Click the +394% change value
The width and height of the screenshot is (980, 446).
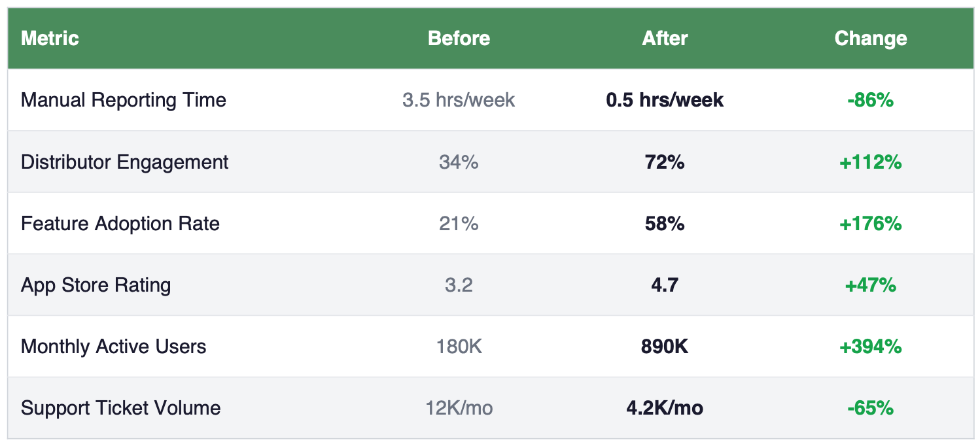tap(870, 347)
